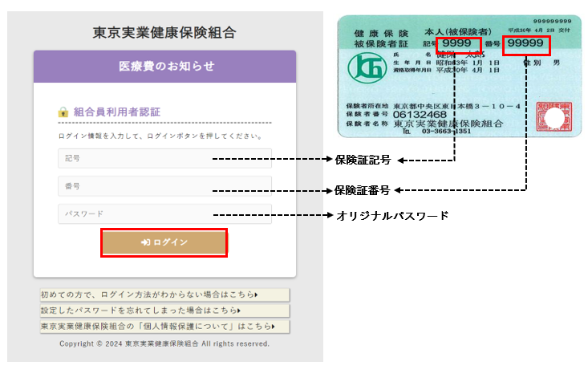Click the 9999 記号 value on the card
Screen dimensions: 588x378
pos(456,43)
